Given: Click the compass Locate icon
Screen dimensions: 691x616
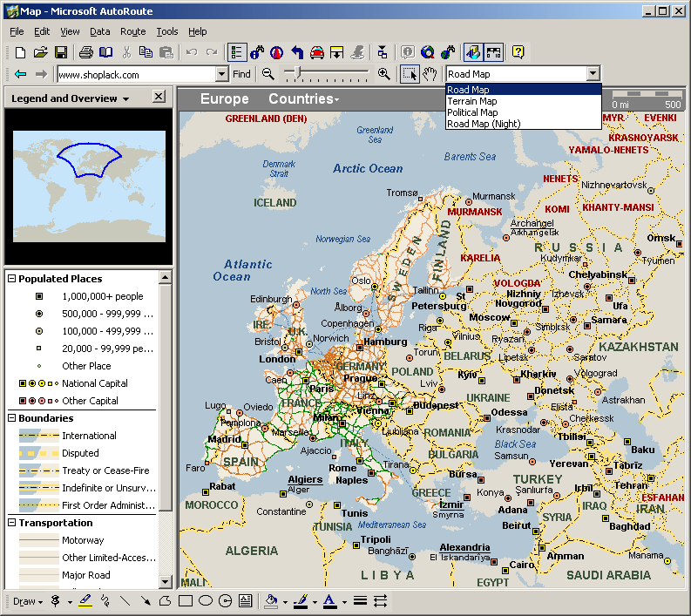Looking at the screenshot, I should [x=277, y=52].
